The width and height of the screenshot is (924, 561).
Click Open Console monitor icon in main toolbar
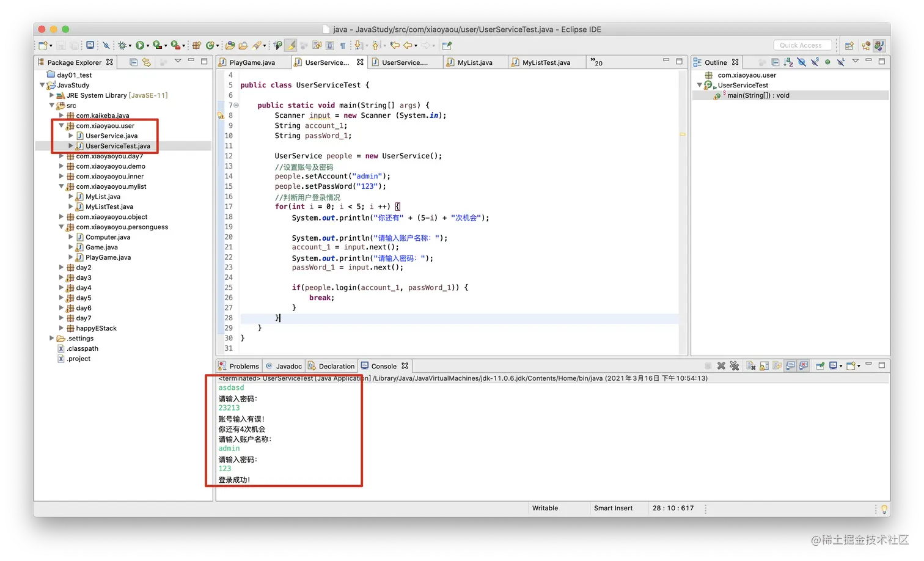click(x=90, y=45)
